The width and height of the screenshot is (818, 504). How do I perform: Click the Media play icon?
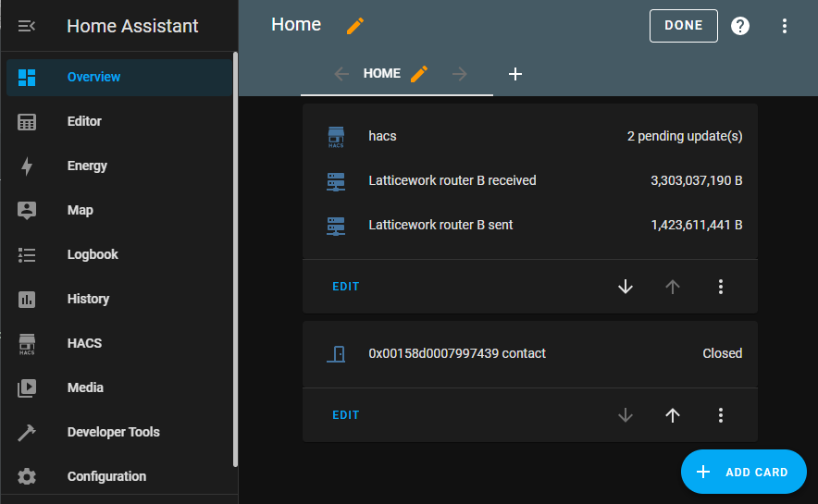(27, 387)
